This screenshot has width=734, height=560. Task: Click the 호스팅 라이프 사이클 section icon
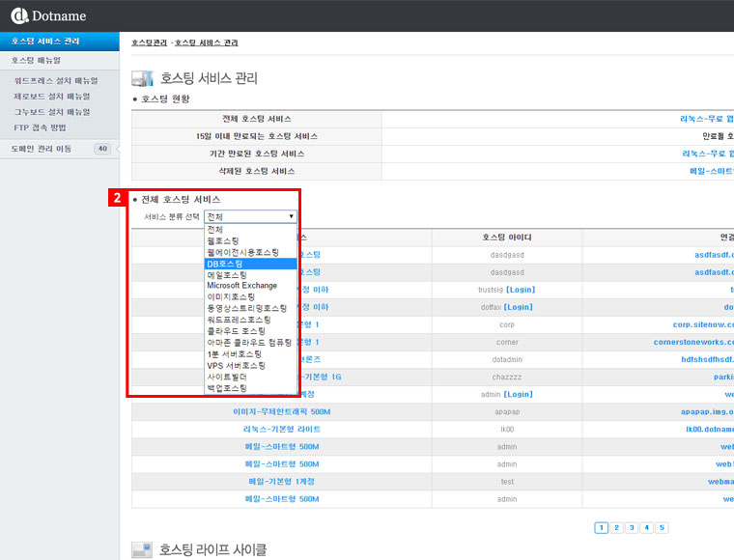click(x=142, y=549)
